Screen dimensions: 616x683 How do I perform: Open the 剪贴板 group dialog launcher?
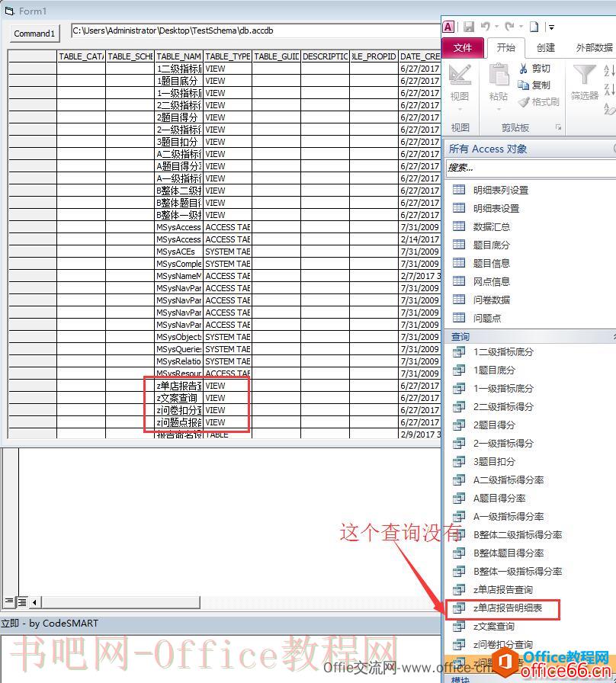coord(558,127)
